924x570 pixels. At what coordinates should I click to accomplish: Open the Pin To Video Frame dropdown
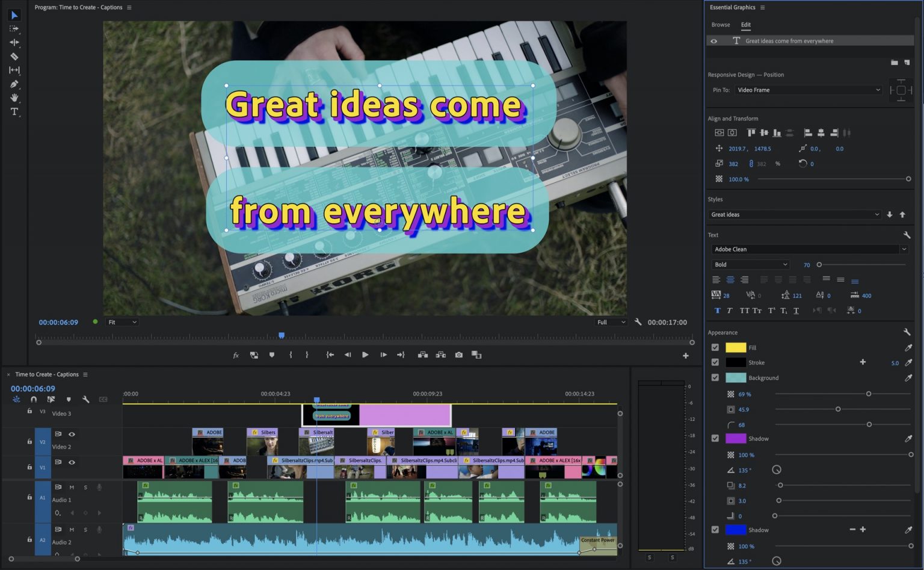[808, 90]
